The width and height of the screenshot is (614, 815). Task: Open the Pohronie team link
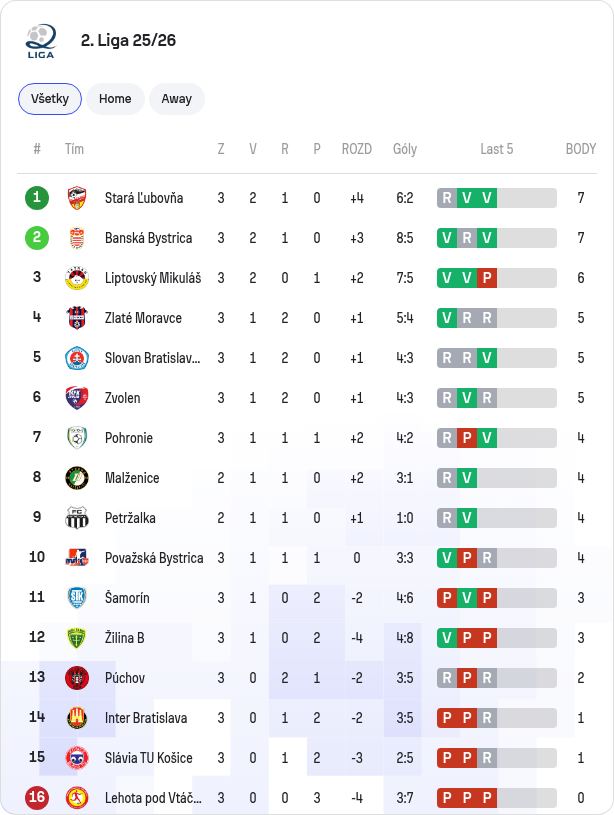tap(129, 438)
